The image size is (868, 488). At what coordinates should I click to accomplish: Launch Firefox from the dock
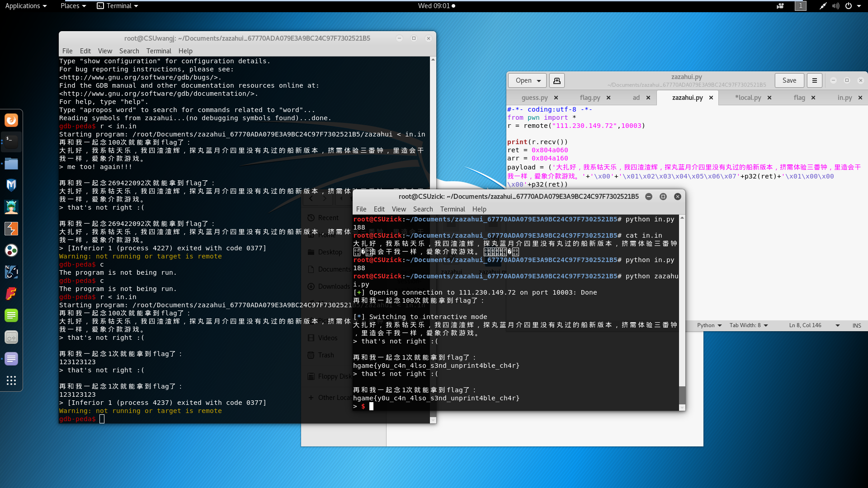point(11,120)
